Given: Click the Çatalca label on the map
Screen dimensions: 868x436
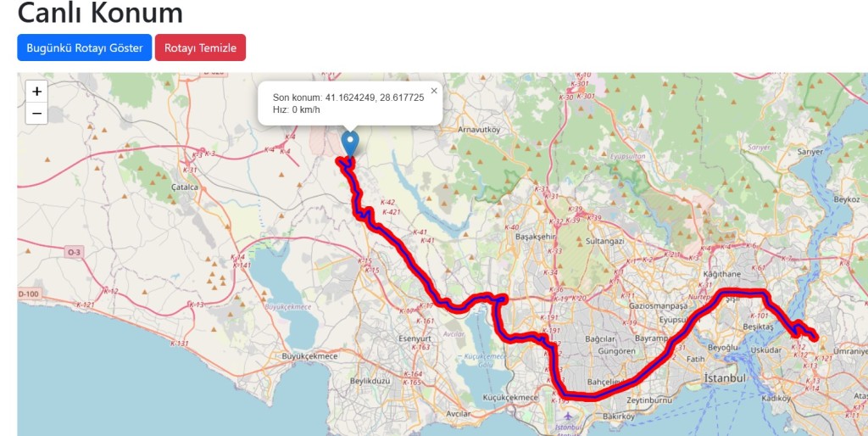Looking at the screenshot, I should click(184, 187).
